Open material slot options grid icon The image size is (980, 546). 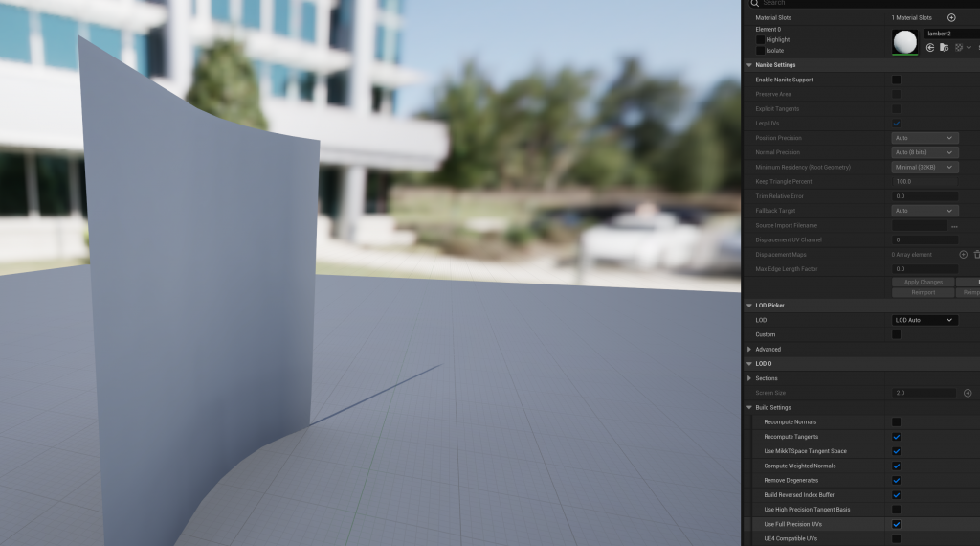click(x=959, y=48)
